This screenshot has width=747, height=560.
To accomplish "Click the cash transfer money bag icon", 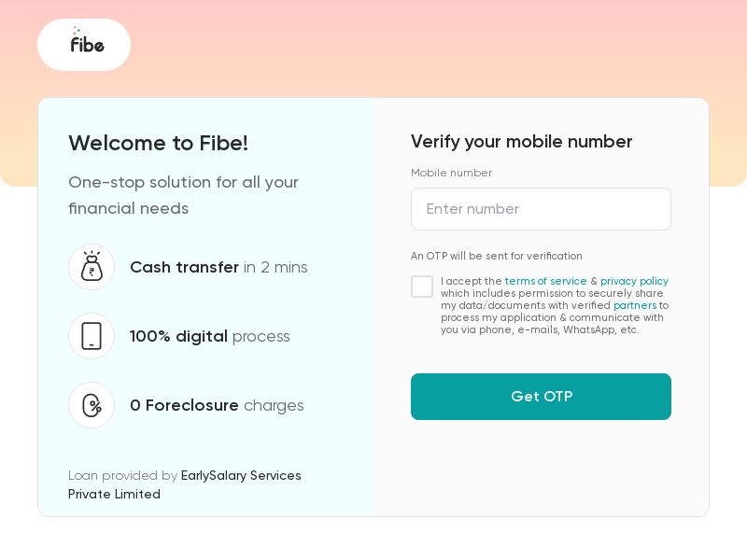I will (92, 267).
